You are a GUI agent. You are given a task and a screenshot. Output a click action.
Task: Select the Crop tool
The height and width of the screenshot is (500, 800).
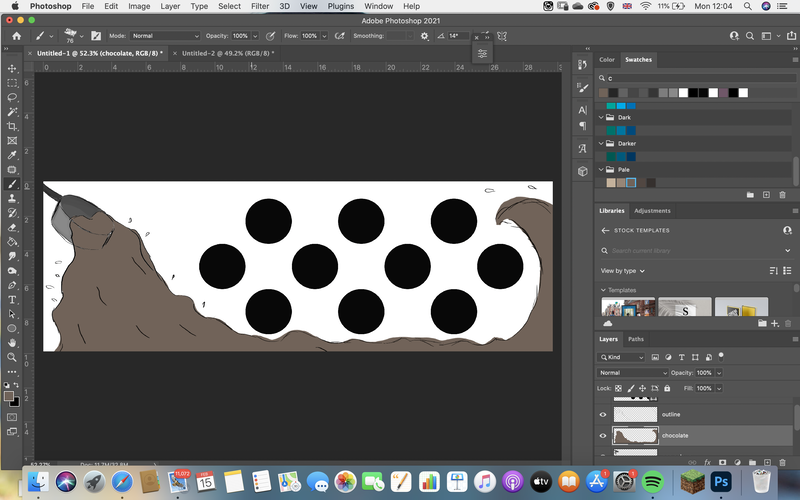(12, 126)
